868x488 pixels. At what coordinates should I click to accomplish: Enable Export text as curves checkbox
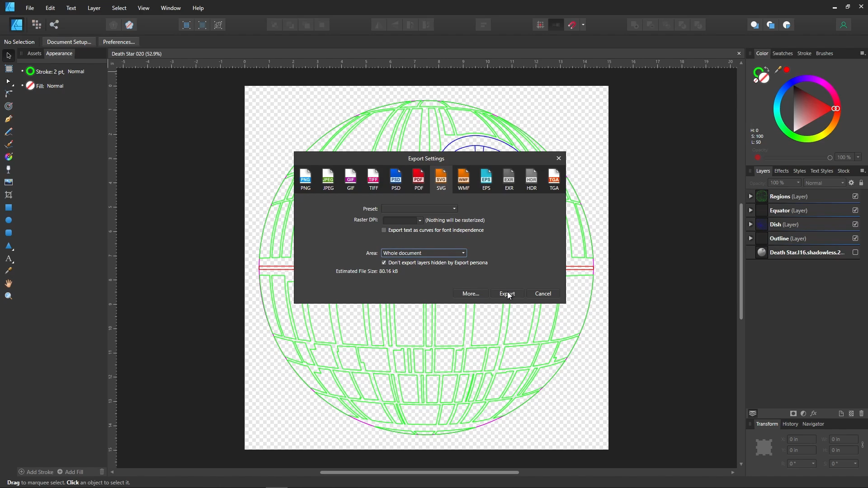pyautogui.click(x=384, y=230)
